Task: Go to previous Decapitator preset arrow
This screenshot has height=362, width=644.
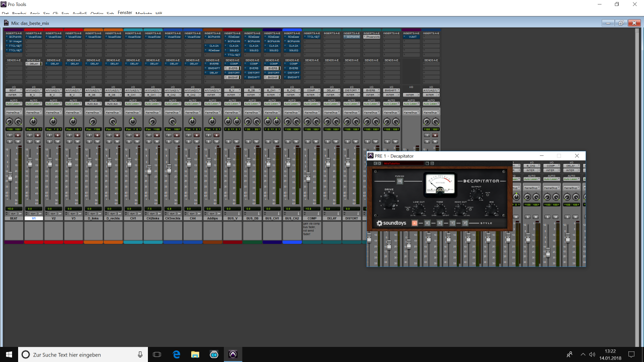Action: [375, 163]
